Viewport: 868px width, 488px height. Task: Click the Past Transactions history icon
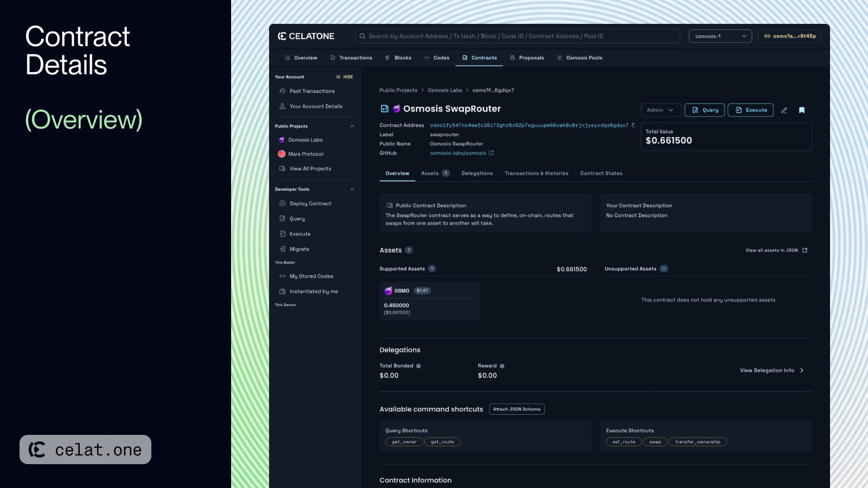282,91
